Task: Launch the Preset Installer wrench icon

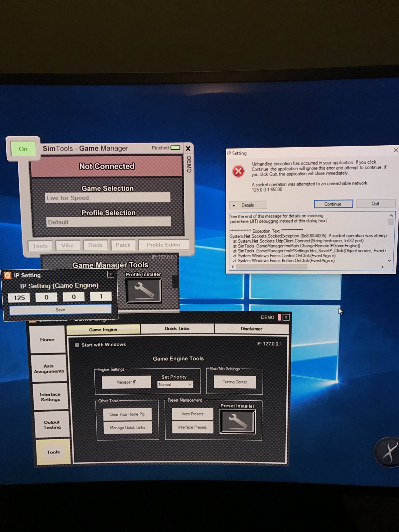Action: point(237,421)
